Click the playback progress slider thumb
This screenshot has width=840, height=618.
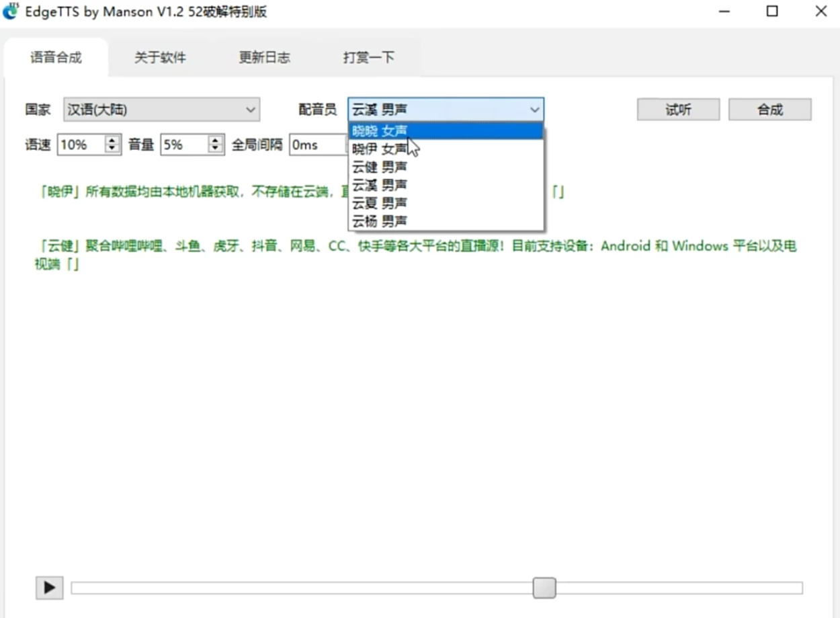pyautogui.click(x=544, y=588)
